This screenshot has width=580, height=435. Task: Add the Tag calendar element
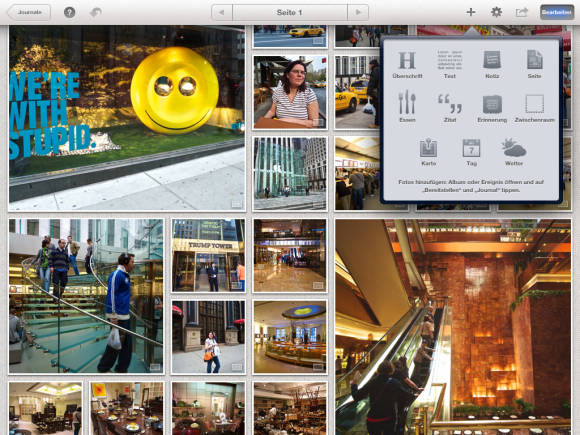[x=471, y=152]
